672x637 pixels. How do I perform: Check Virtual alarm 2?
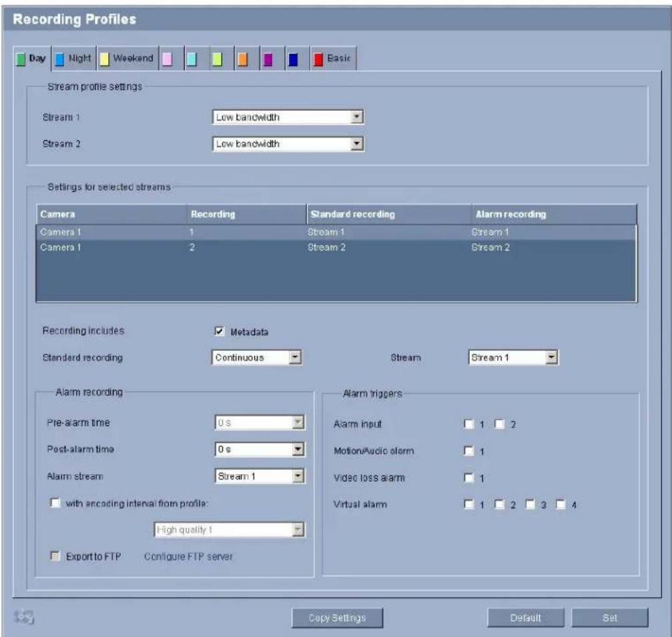[499, 504]
